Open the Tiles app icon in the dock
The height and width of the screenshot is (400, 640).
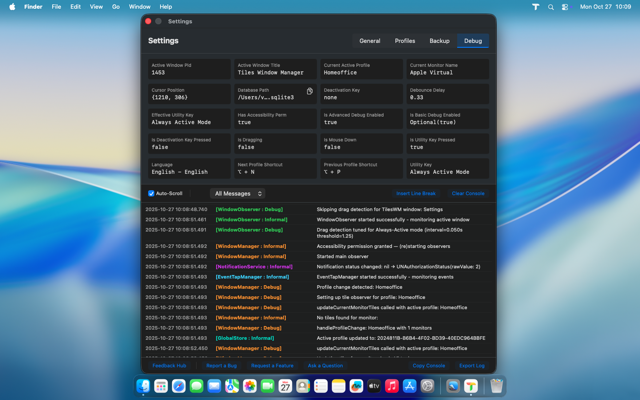click(471, 385)
